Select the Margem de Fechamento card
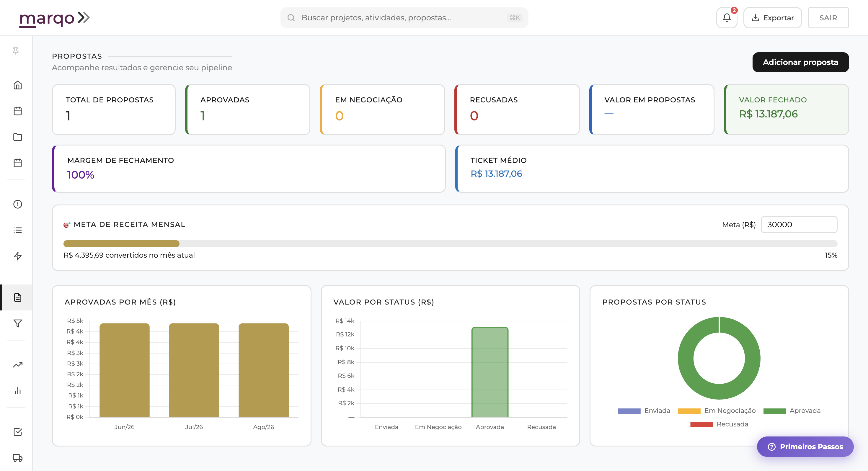Viewport: 868px width, 471px height. point(249,169)
